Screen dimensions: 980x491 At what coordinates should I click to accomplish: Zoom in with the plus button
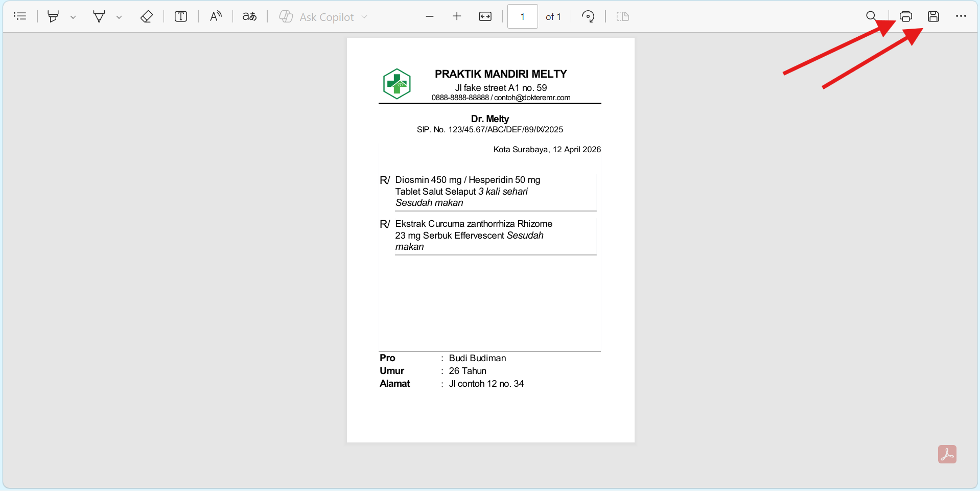(457, 16)
